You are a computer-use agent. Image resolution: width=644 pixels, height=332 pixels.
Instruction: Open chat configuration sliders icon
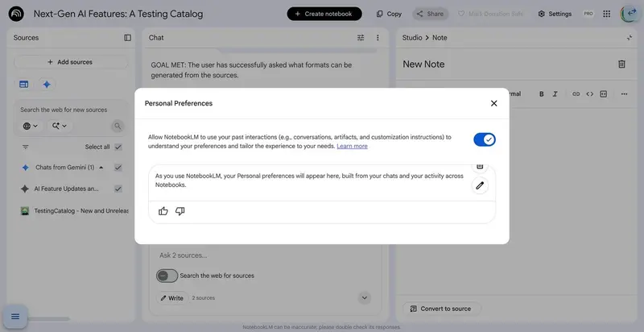coord(361,37)
